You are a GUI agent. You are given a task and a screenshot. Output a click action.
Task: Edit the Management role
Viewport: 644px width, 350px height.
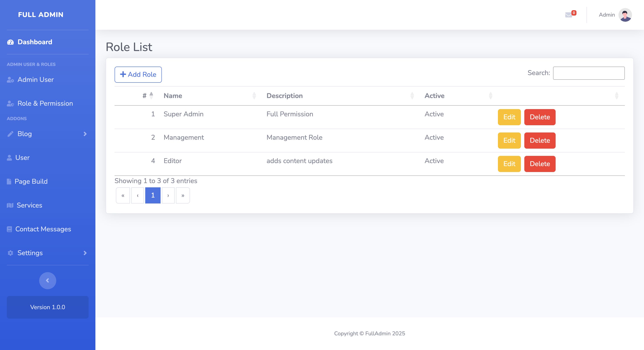coord(509,140)
